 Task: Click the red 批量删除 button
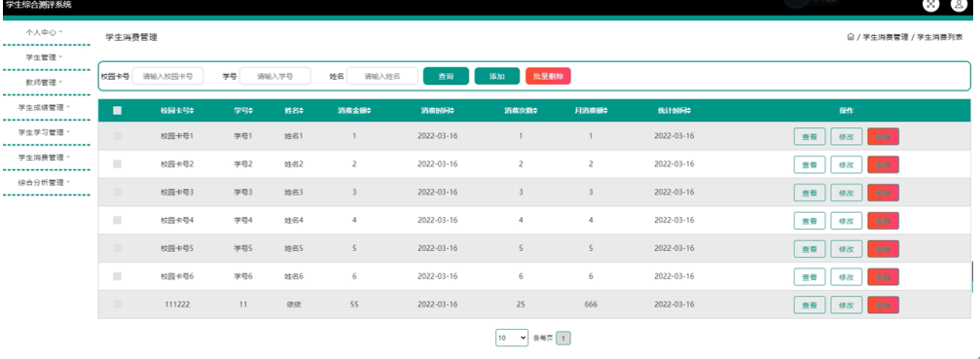tap(548, 76)
